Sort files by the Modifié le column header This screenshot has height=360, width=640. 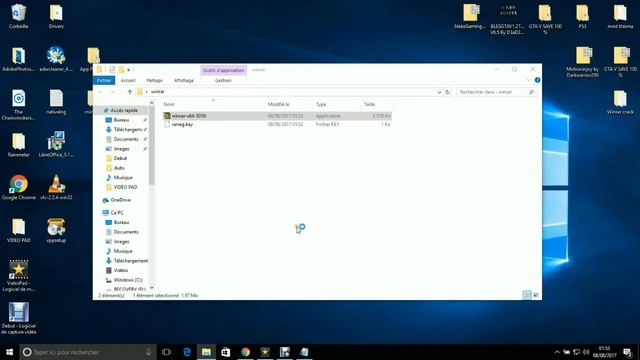(279, 104)
